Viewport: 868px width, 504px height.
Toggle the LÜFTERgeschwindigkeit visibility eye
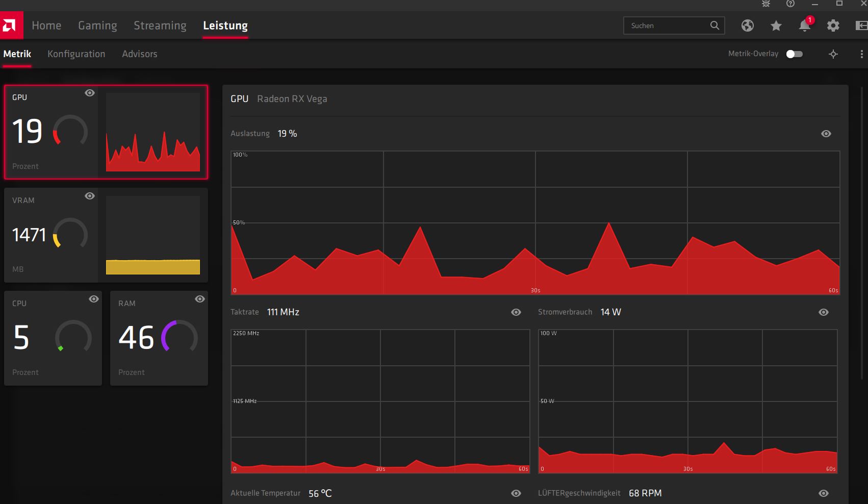tap(824, 493)
